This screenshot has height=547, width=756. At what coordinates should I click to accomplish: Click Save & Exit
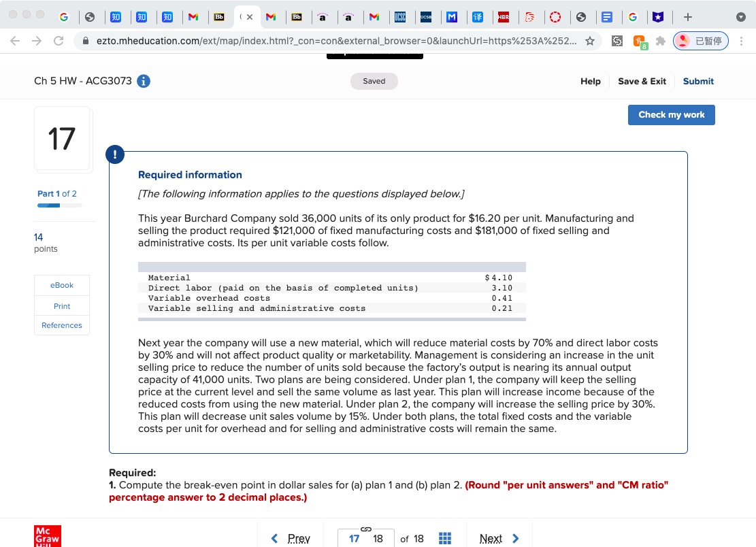tap(642, 81)
